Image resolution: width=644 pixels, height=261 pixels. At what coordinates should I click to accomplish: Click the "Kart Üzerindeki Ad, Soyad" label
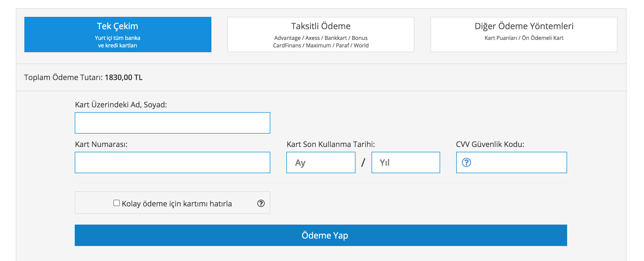click(121, 105)
